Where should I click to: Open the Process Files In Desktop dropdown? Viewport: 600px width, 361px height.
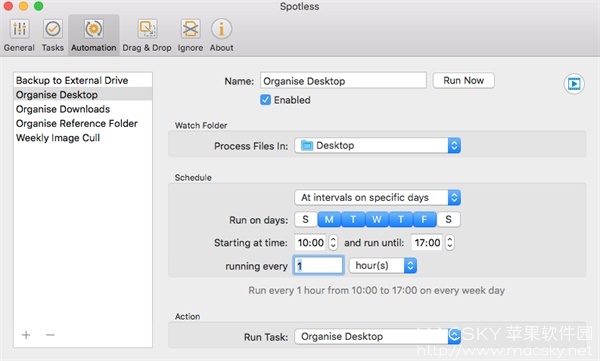click(x=377, y=145)
